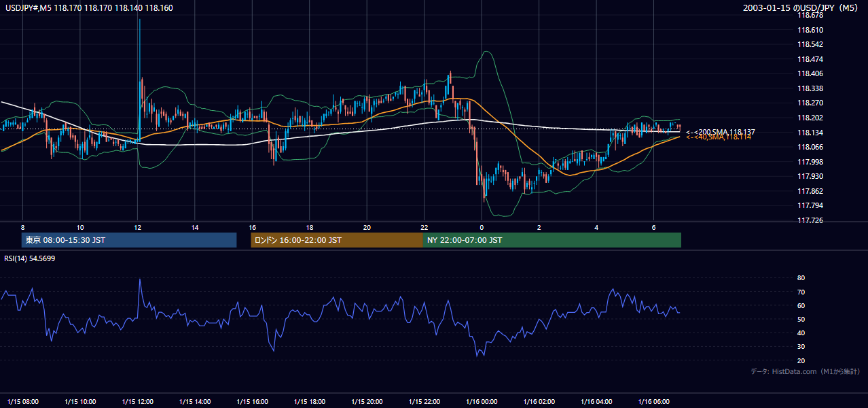This screenshot has height=408, width=868.
Task: Click bottom time label 1/15 08:00
Action: click(x=23, y=401)
